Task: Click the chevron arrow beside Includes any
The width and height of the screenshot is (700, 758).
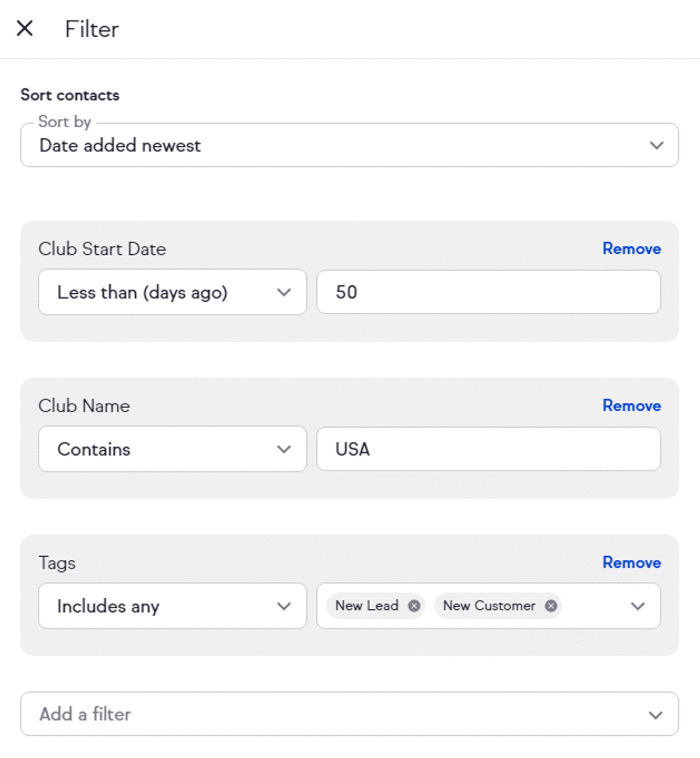Action: 284,606
